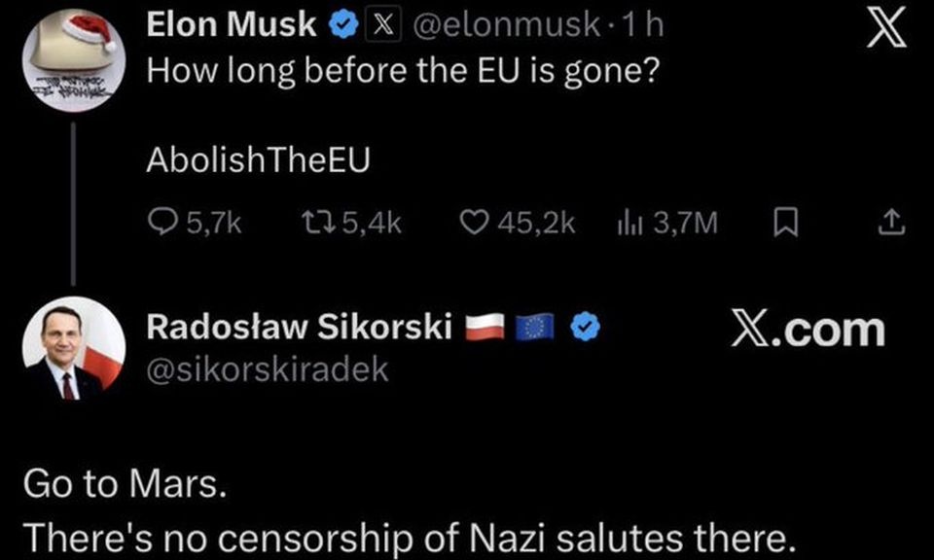Share the post via the share icon
This screenshot has height=560, width=934.
click(x=891, y=222)
